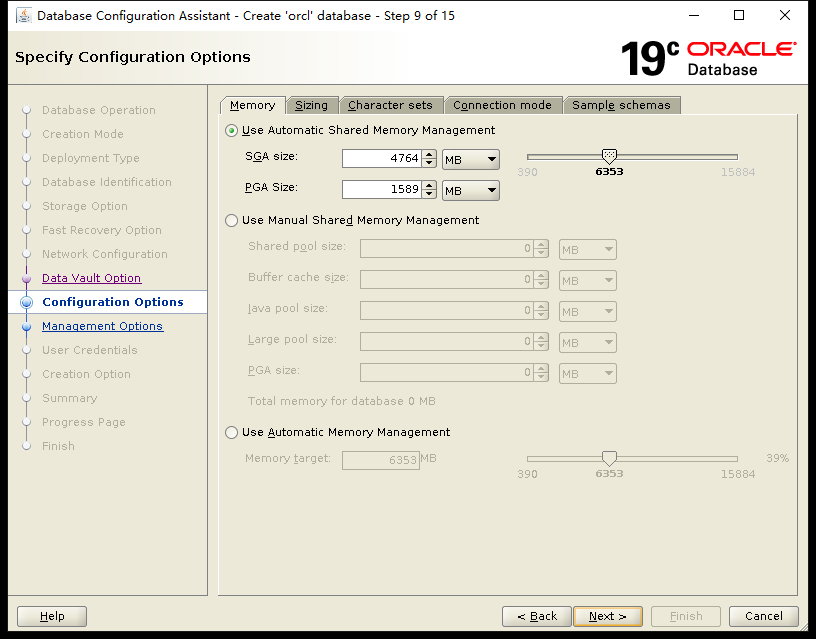Minimize the Database Configuration Assistant window
The width and height of the screenshot is (816, 639).
click(x=694, y=15)
